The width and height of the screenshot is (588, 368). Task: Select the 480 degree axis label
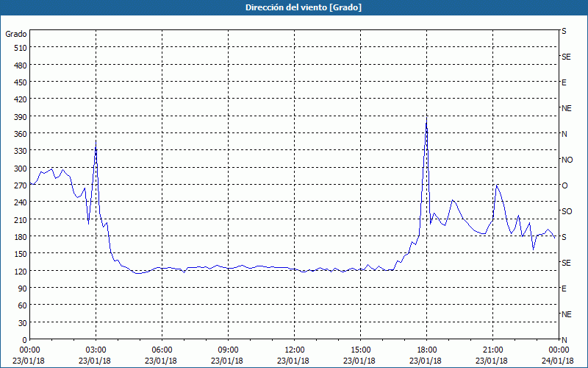pos(21,66)
